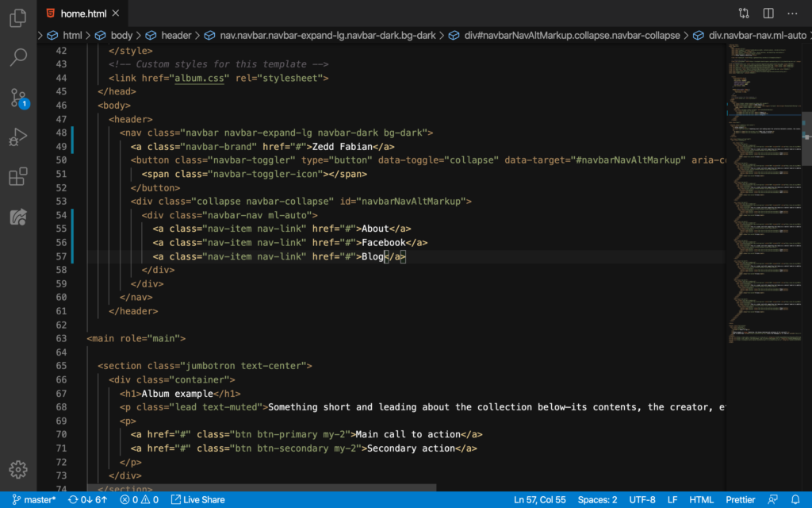Open the Live Share view in activity bar
Image resolution: width=812 pixels, height=508 pixels.
pos(18,217)
